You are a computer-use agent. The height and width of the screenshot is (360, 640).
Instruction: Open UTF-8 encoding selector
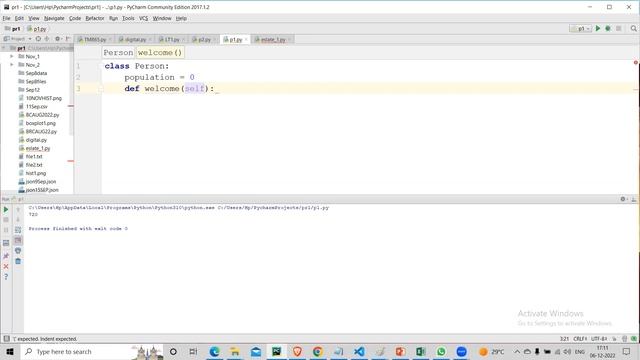tap(599, 339)
